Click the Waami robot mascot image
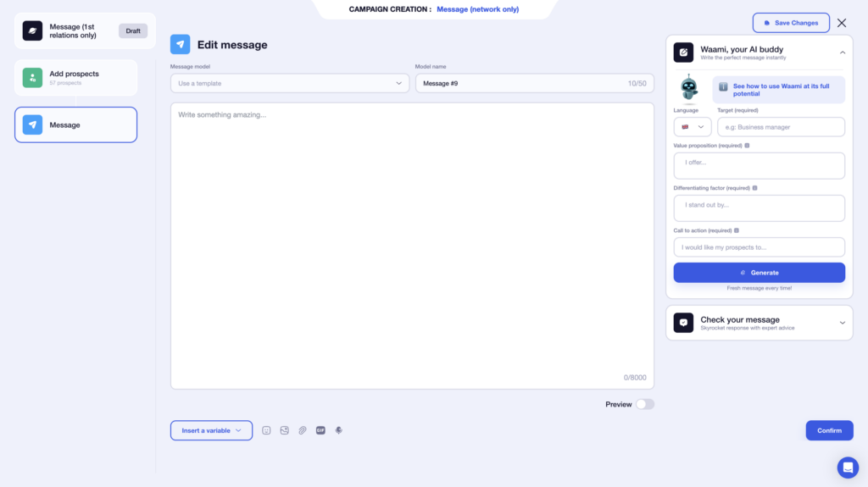Screen dimensions: 868x487 (x=689, y=89)
